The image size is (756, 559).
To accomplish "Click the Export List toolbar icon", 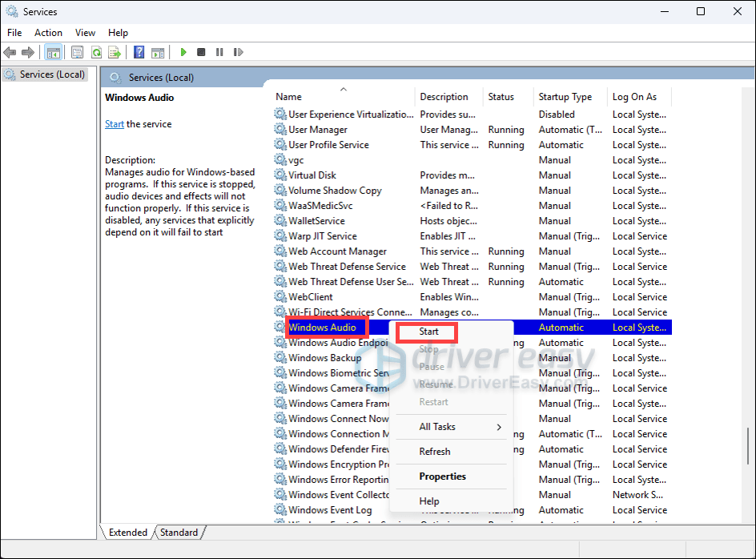I will pos(115,52).
